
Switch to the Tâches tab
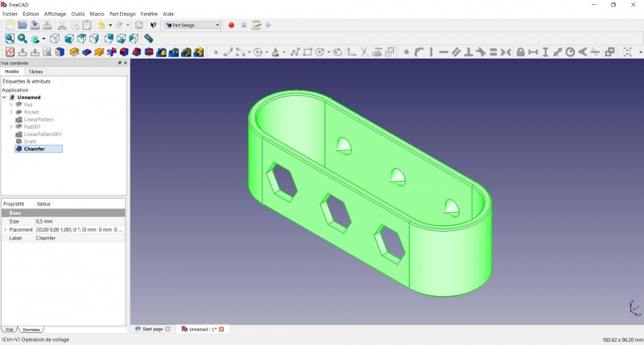[x=35, y=72]
